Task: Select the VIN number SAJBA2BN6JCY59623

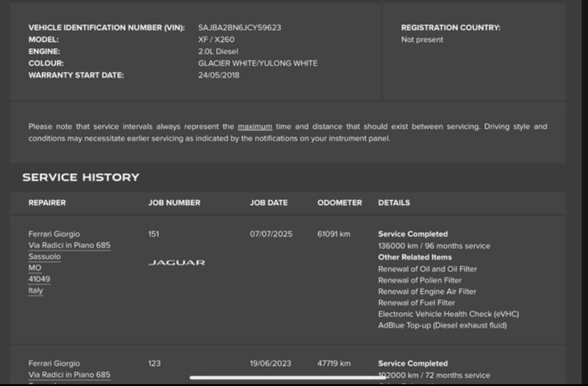Action: [240, 28]
